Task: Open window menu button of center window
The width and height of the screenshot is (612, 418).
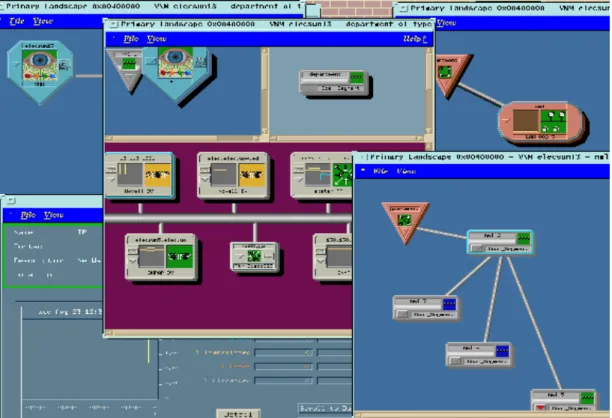Action: pyautogui.click(x=114, y=24)
